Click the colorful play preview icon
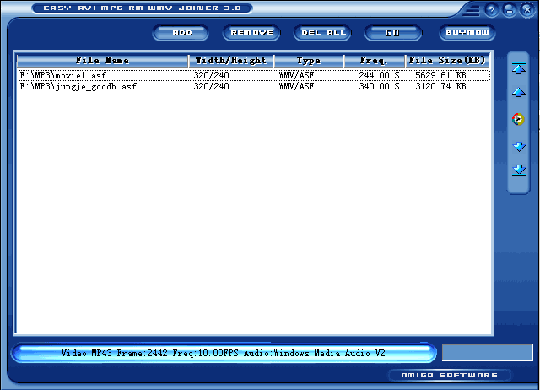 [x=518, y=119]
